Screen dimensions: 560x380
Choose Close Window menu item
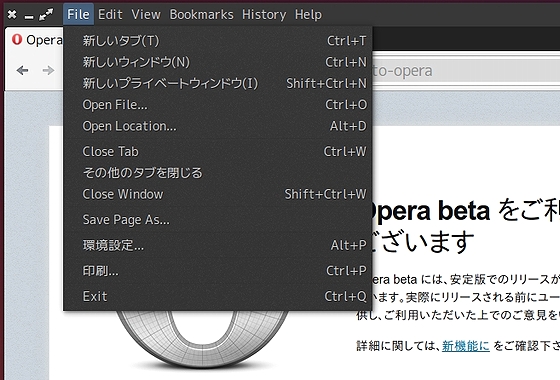coord(218,194)
